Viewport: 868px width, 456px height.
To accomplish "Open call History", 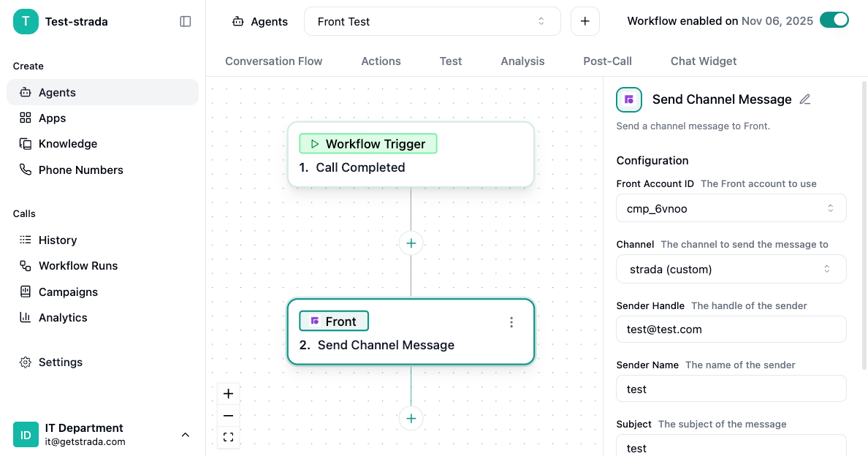I will pos(102,240).
